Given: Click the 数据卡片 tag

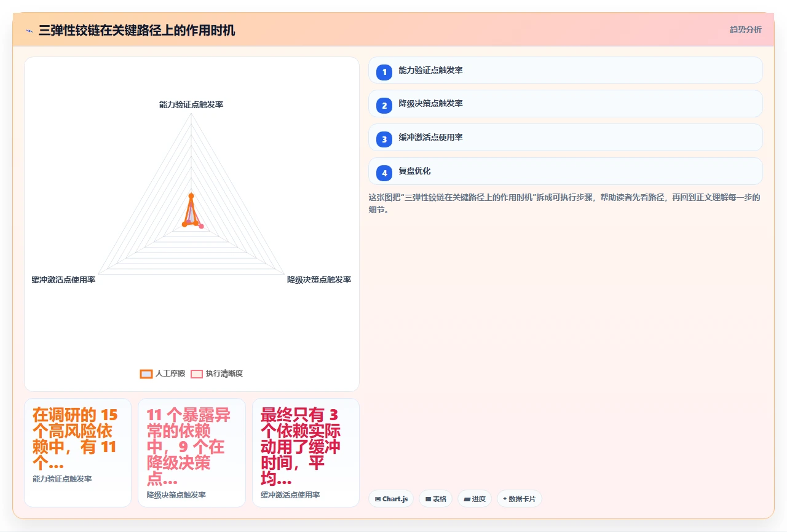Looking at the screenshot, I should pyautogui.click(x=519, y=499).
